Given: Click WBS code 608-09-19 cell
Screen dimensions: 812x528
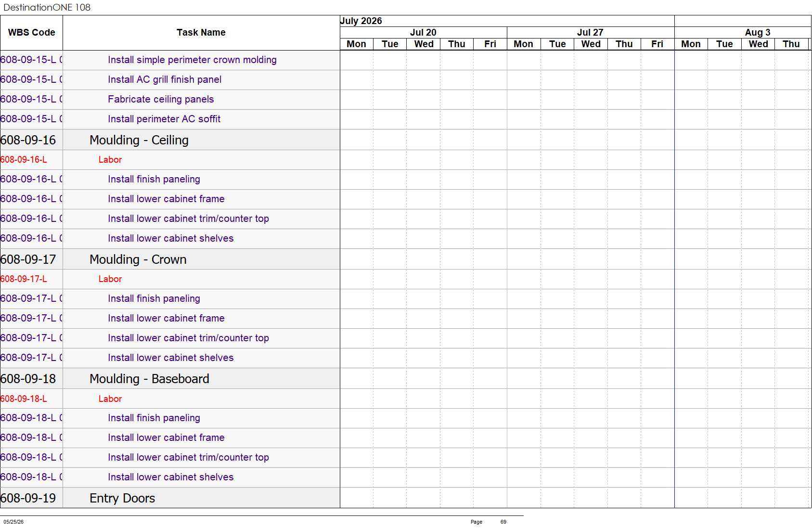Looking at the screenshot, I should [28, 498].
